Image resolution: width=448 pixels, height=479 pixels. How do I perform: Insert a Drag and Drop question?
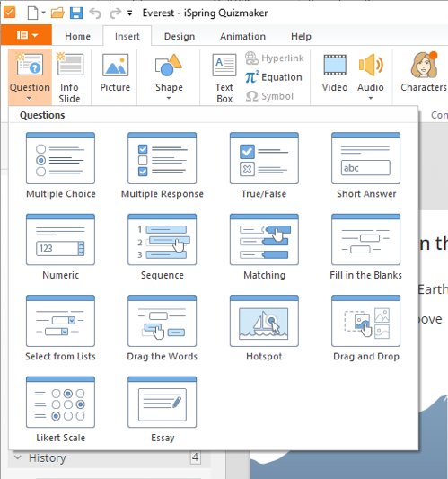pyautogui.click(x=366, y=328)
